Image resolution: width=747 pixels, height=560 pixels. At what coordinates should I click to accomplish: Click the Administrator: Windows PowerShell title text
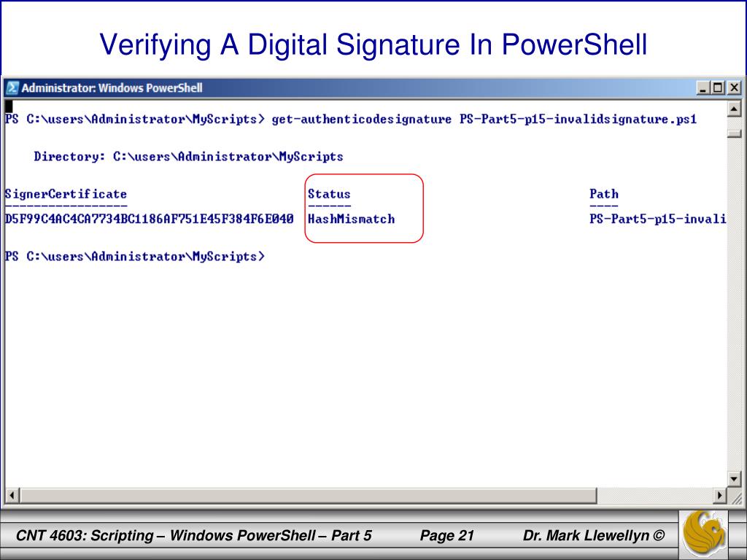coord(112,88)
